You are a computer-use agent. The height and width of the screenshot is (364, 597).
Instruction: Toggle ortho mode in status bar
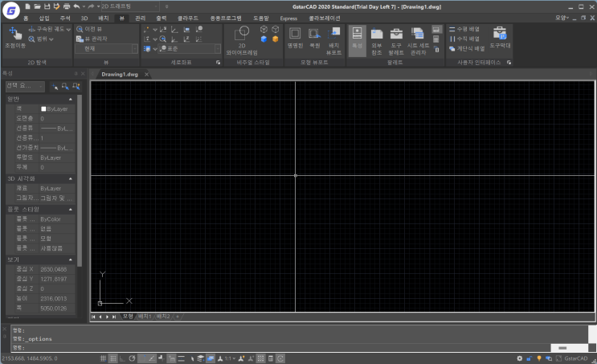click(x=122, y=358)
